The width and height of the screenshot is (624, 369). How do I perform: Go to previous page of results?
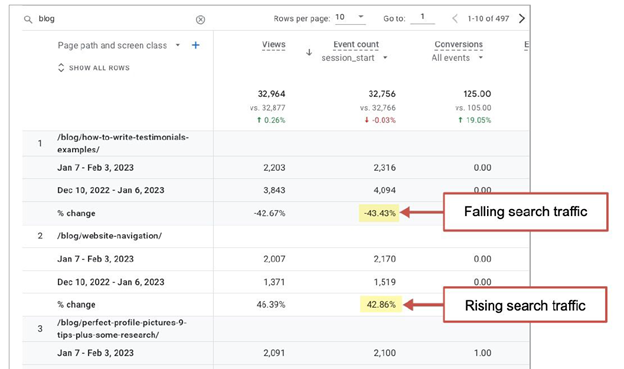pos(455,18)
